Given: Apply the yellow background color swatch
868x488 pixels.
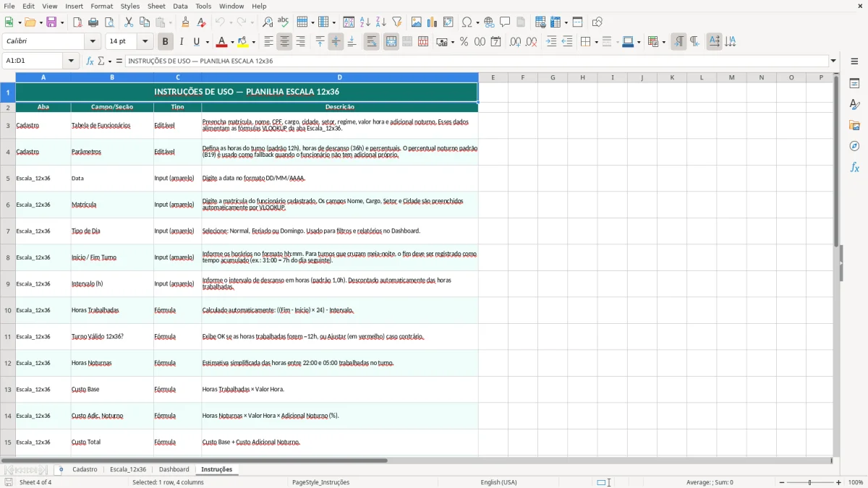Looking at the screenshot, I should (243, 42).
